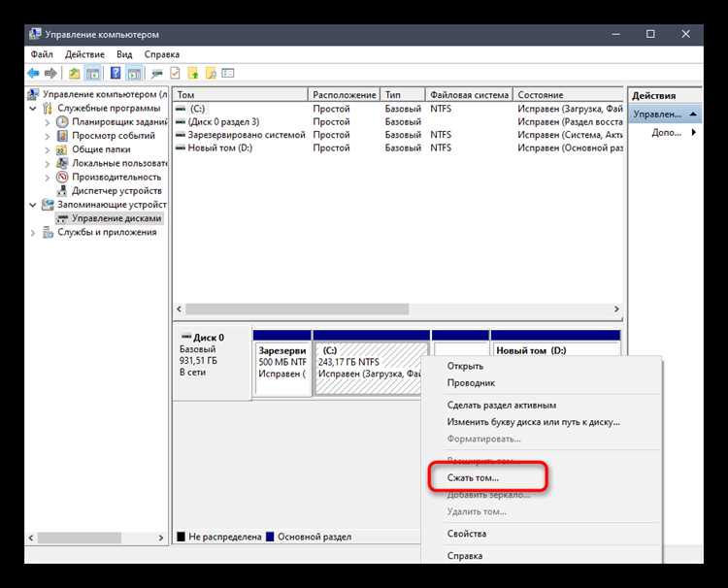Click the Просмотр событий icon

pos(62,136)
